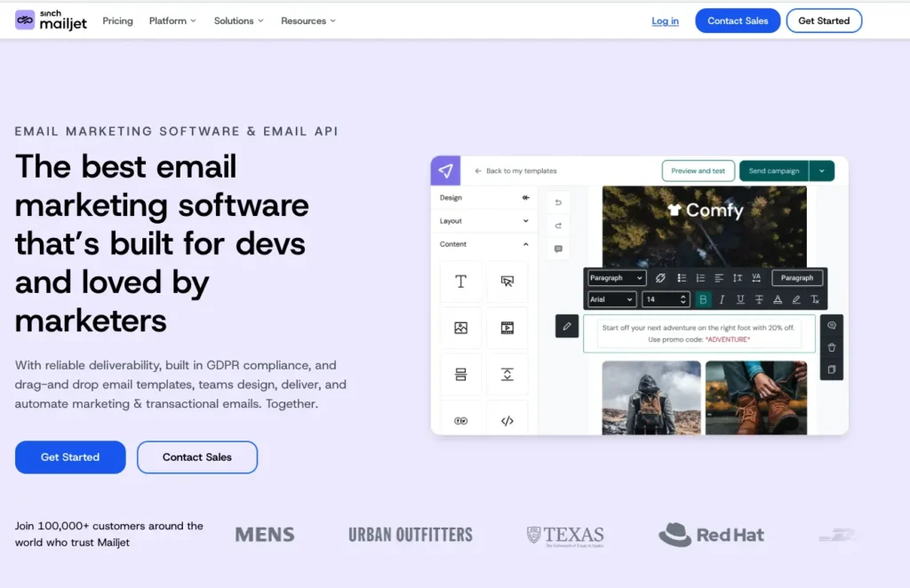Add an Image block from Content panel
This screenshot has height=588, width=910.
pos(461,330)
